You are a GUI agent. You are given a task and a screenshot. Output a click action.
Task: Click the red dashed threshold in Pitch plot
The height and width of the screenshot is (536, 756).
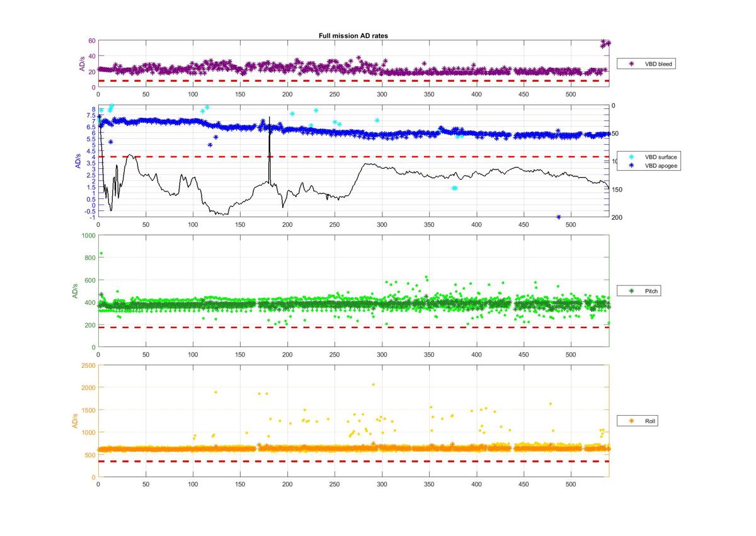coord(353,328)
